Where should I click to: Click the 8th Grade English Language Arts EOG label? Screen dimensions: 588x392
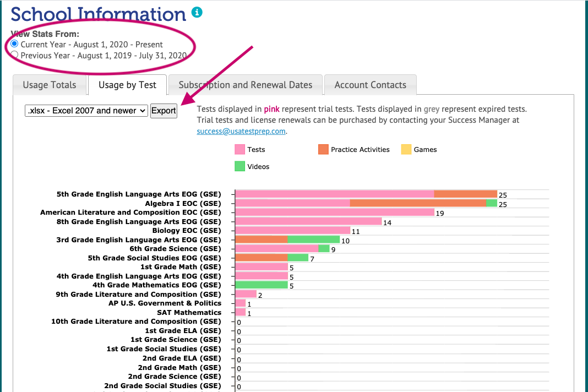click(x=139, y=221)
